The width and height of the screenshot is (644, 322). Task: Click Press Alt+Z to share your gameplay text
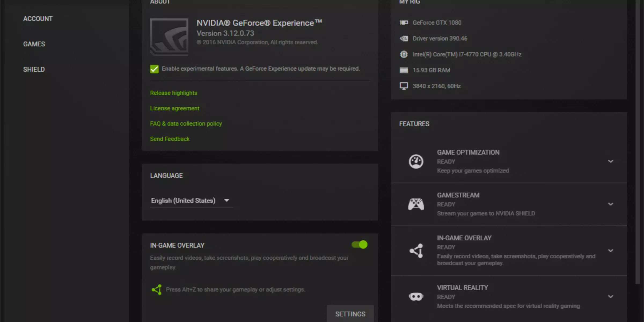(235, 290)
